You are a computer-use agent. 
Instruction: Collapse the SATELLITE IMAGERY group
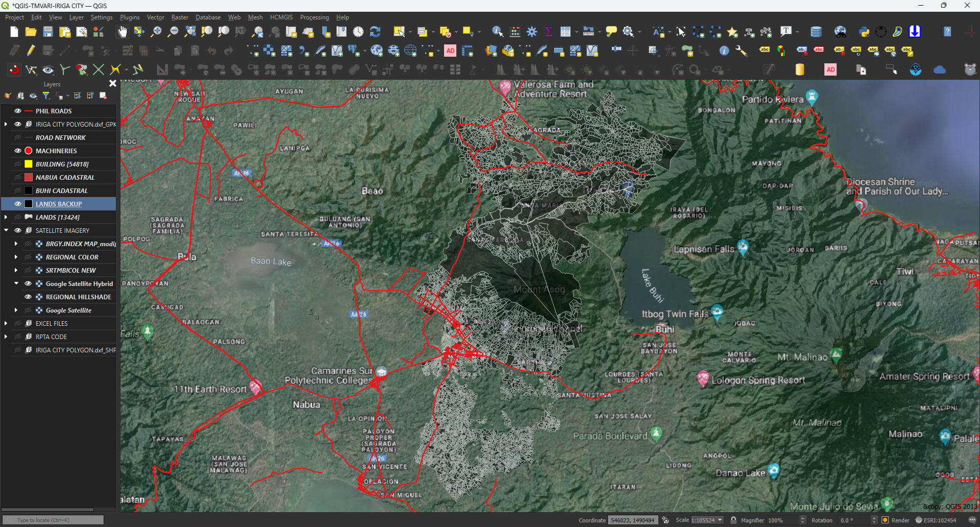6,230
